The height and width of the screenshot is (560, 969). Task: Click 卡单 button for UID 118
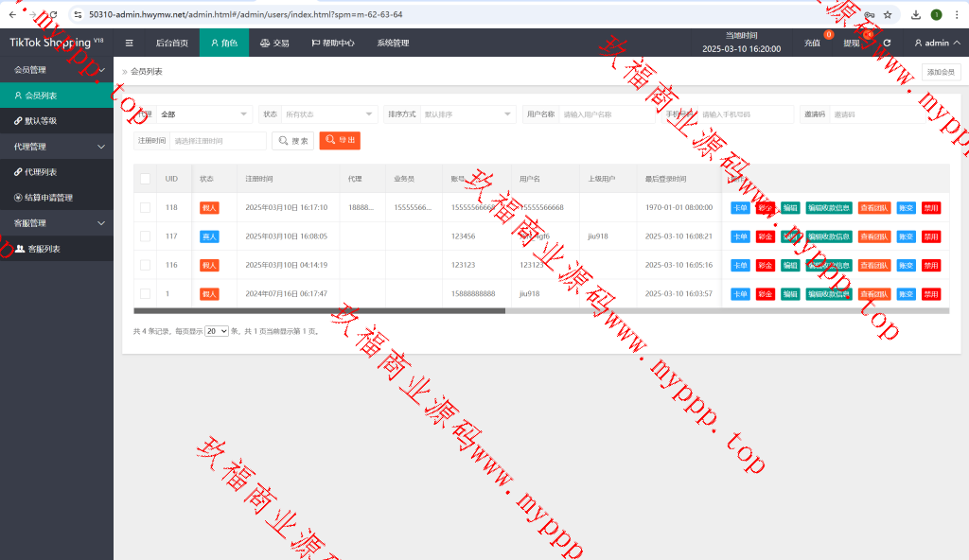click(740, 208)
